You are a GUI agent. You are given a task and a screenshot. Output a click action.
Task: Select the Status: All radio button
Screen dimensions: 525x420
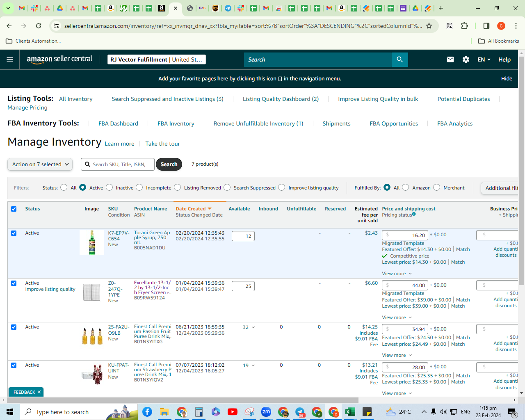pyautogui.click(x=64, y=187)
